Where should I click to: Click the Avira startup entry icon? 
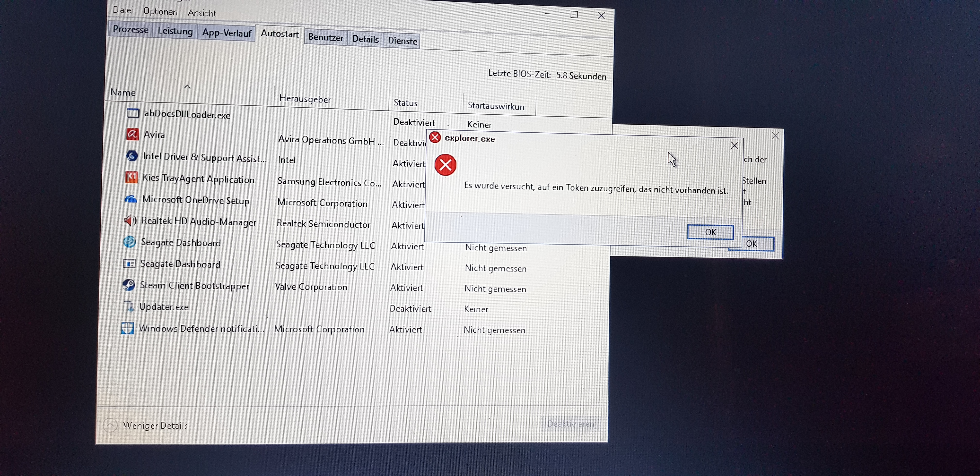click(132, 135)
